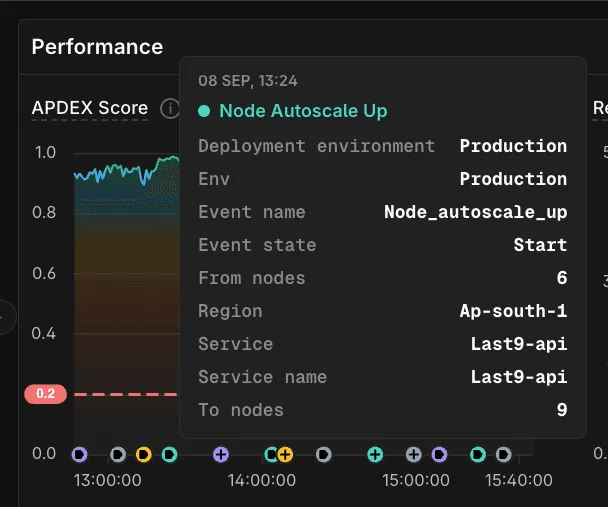Click the 15:40:00 time axis label
The height and width of the screenshot is (507, 608).
coord(519,481)
